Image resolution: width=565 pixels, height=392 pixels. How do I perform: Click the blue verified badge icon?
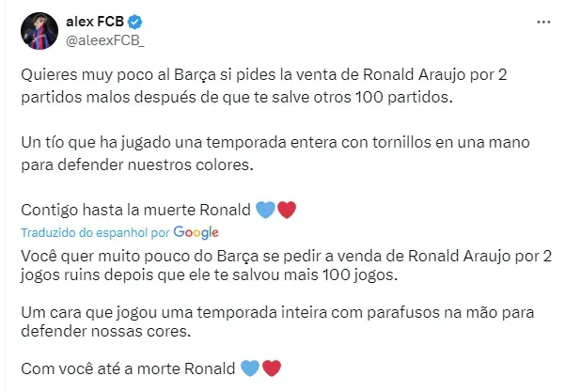(x=135, y=23)
